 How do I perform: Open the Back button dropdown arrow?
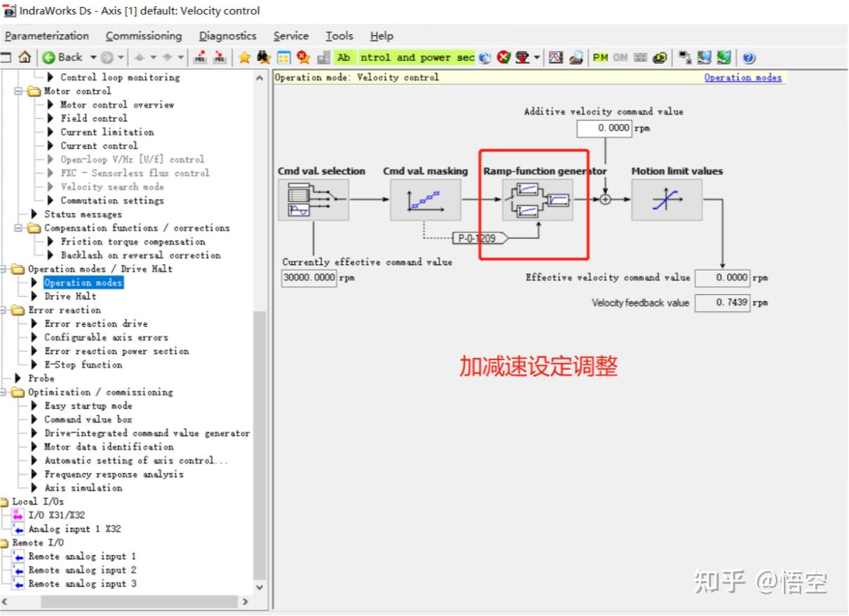point(93,57)
